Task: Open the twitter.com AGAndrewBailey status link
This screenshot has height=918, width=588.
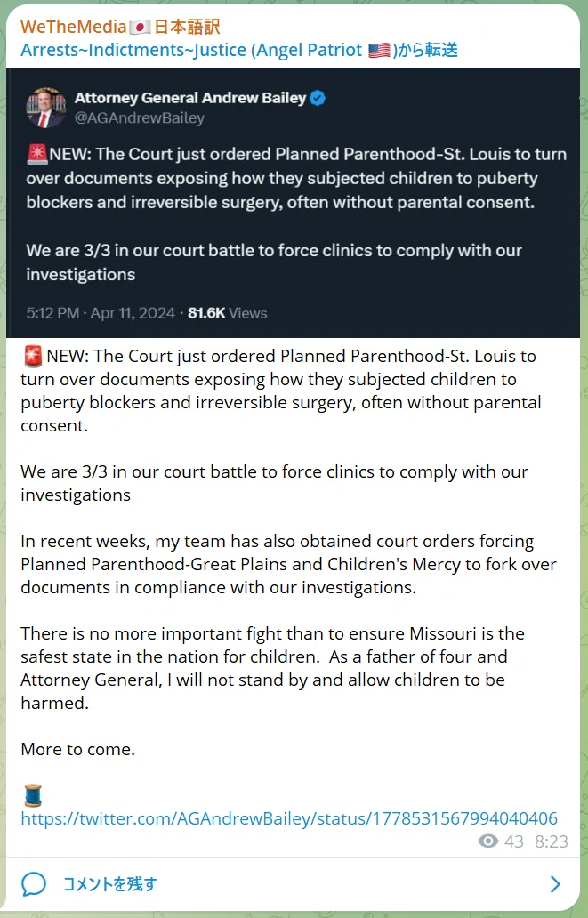Action: (x=289, y=817)
